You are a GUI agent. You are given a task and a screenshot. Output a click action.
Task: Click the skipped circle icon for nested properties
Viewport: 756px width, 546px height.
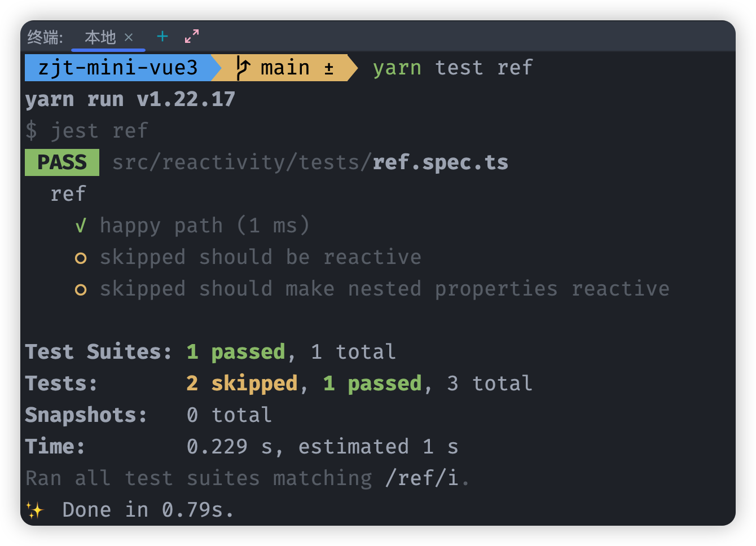pos(81,290)
